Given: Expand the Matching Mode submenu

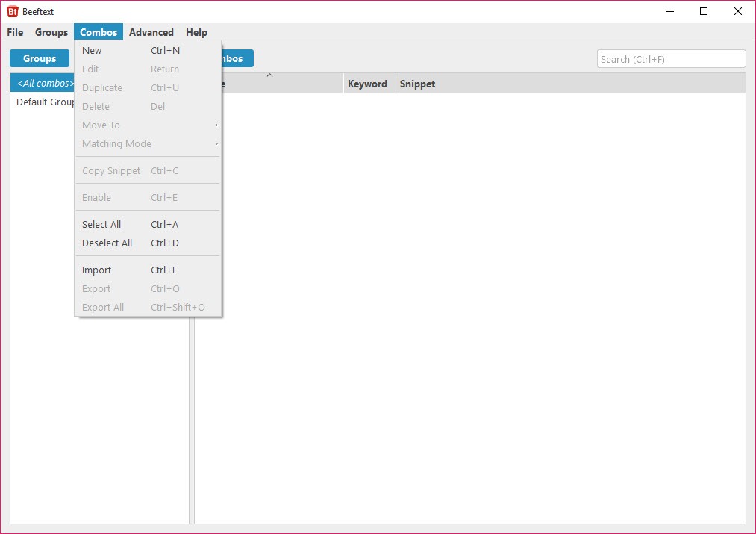Looking at the screenshot, I should (x=148, y=143).
